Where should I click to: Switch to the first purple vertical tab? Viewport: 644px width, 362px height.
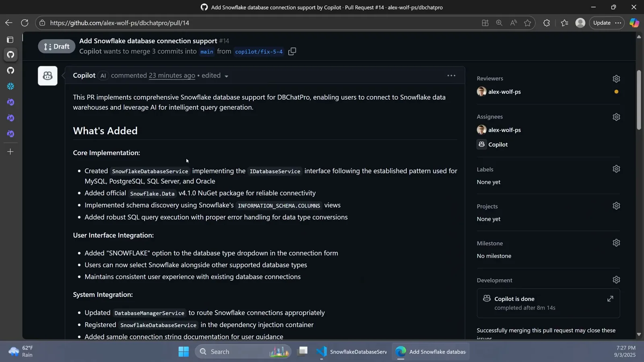[10, 102]
